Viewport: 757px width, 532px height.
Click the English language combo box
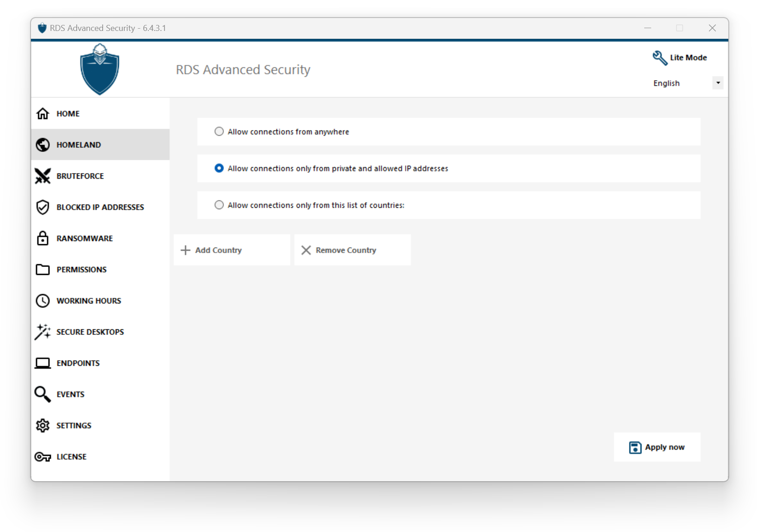point(687,83)
